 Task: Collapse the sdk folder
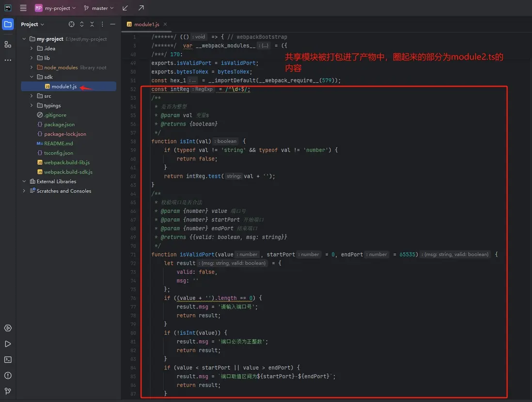pos(31,77)
